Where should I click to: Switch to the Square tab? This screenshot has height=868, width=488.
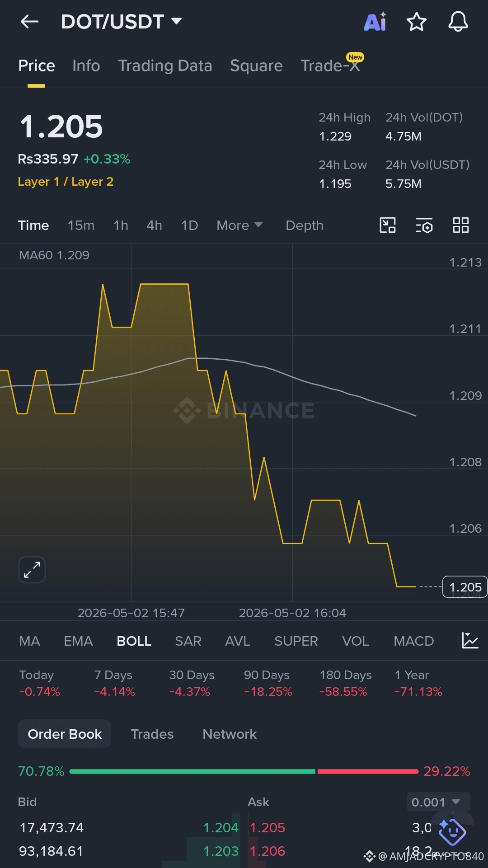pos(256,66)
